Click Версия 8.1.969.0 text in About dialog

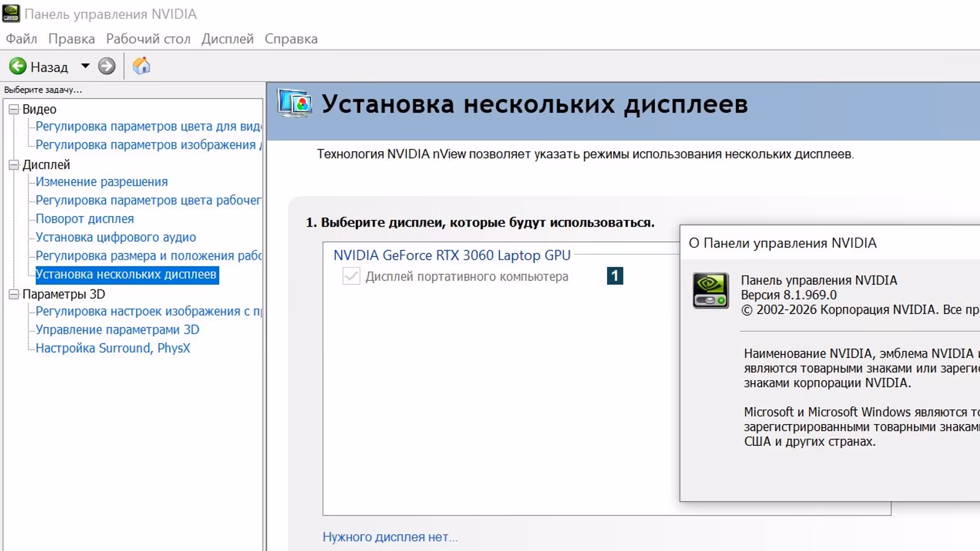pyautogui.click(x=789, y=295)
